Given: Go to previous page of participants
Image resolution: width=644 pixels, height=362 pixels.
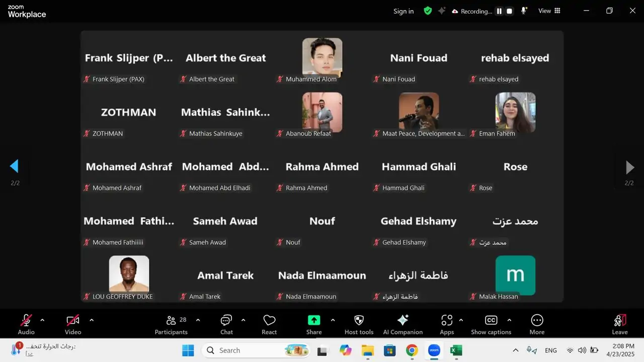Looking at the screenshot, I should tap(14, 166).
